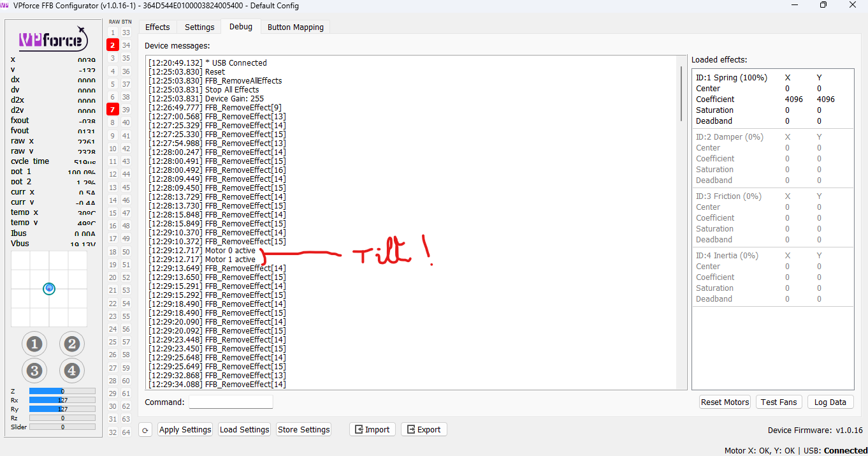Click the refresh icon beside Apply Settings
The height and width of the screenshot is (456, 868).
[145, 430]
